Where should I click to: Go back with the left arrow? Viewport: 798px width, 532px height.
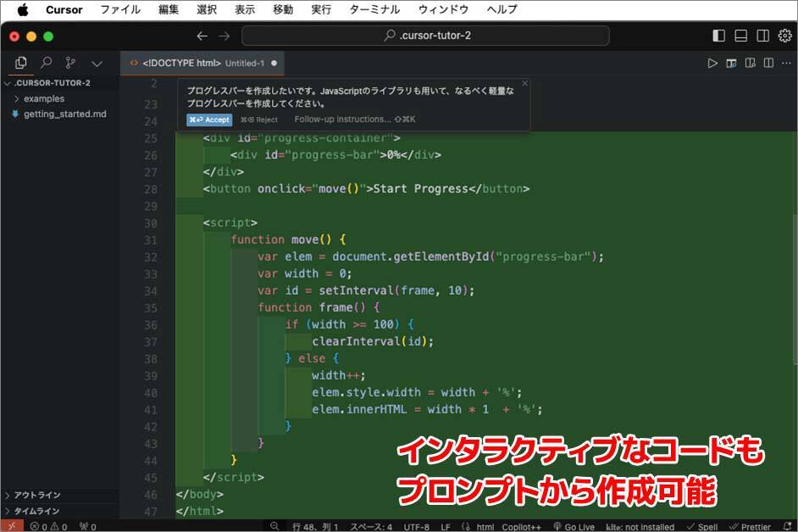tap(202, 36)
